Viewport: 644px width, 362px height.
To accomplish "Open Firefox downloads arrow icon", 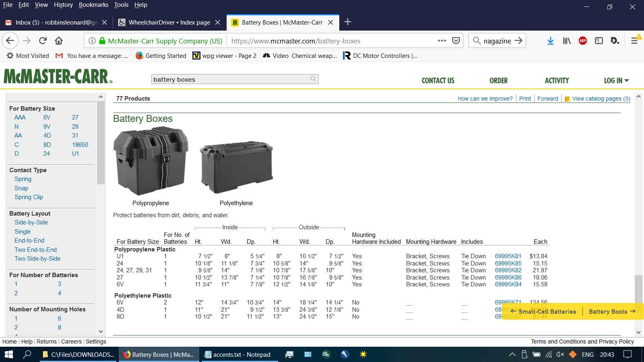I will pos(551,41).
